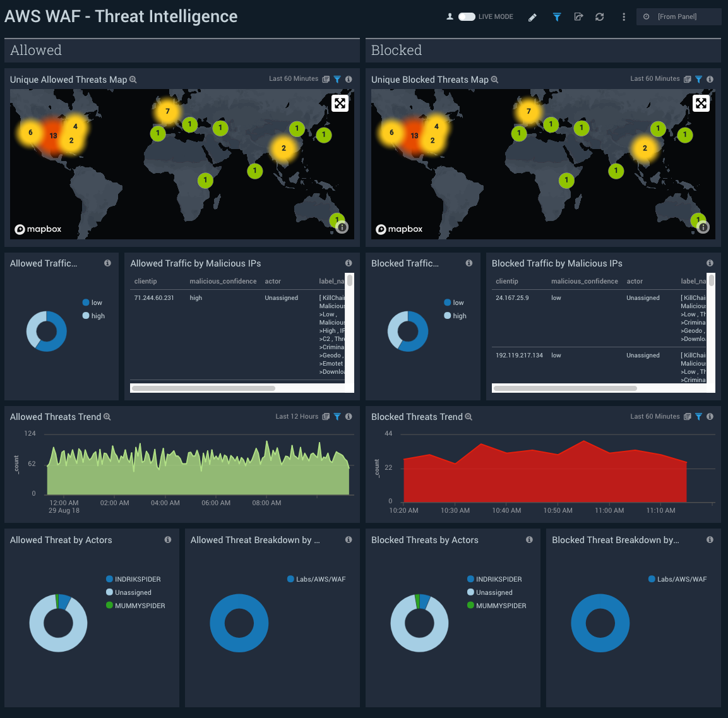Toggle the Live Mode switch

click(x=467, y=17)
